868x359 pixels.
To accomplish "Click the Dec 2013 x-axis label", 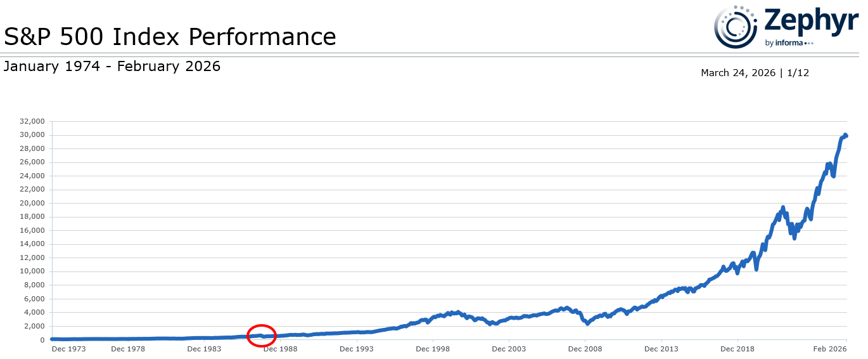I will [661, 349].
